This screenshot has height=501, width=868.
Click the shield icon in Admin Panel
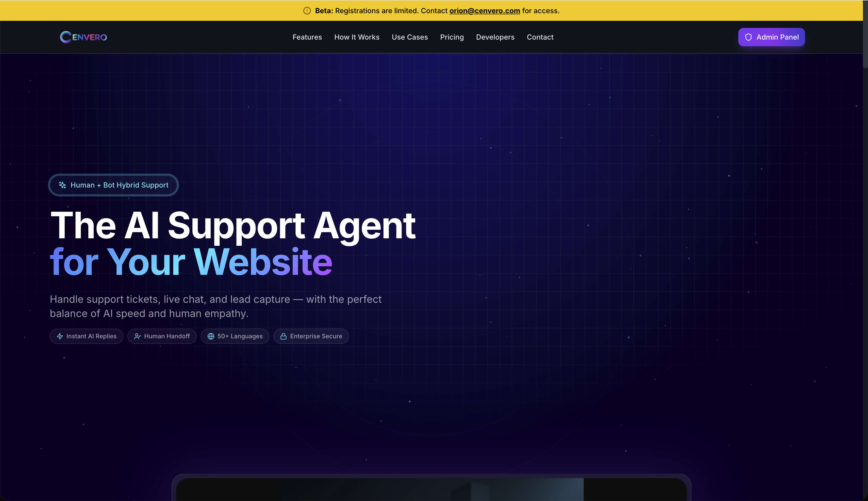point(748,37)
